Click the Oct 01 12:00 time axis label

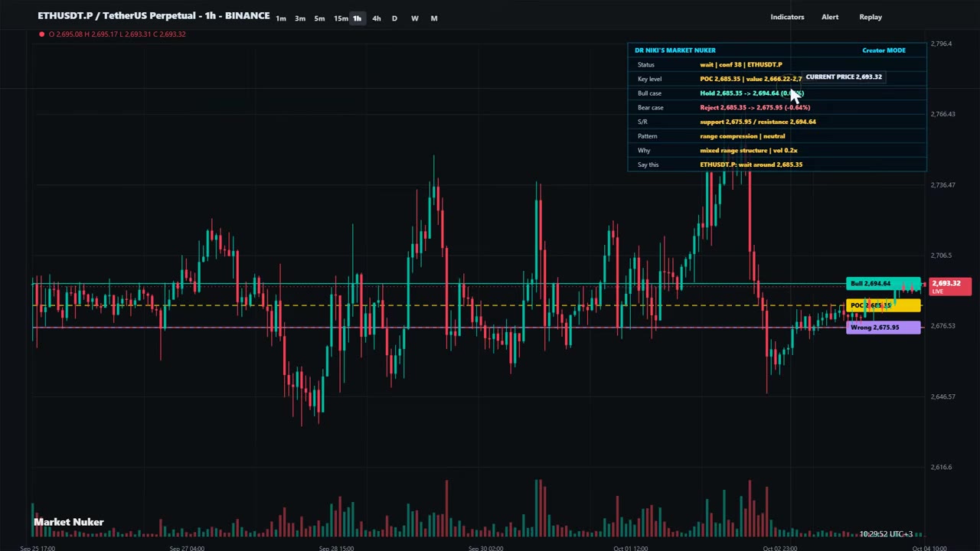[x=631, y=548]
